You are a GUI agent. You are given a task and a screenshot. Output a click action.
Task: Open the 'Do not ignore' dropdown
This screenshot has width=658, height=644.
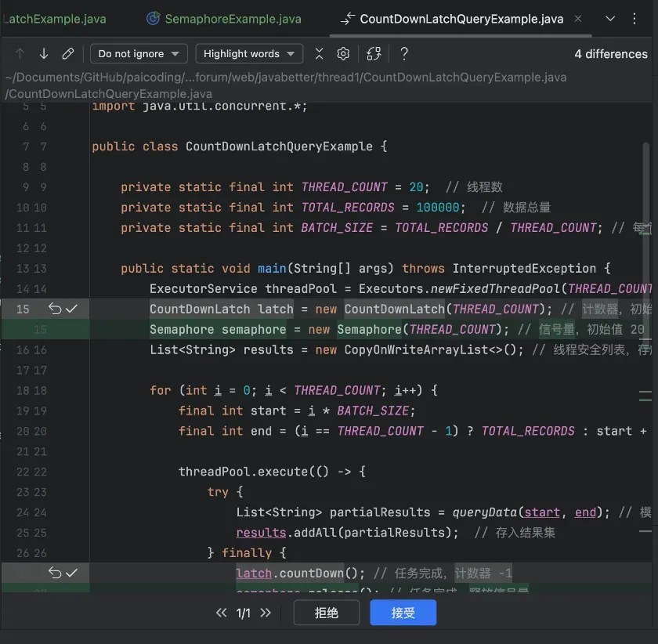pyautogui.click(x=139, y=54)
